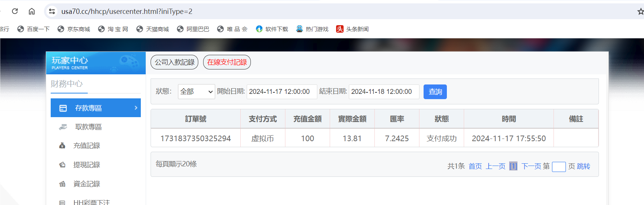The height and width of the screenshot is (205, 644).
Task: Open 头条新闻 bookmark
Action: [352, 29]
